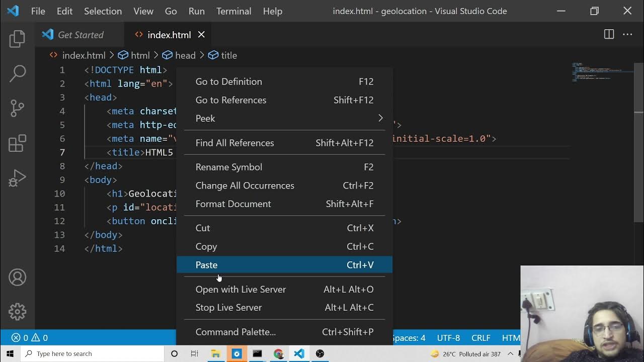
Task: Open the Accounts icon menu
Action: tap(17, 278)
